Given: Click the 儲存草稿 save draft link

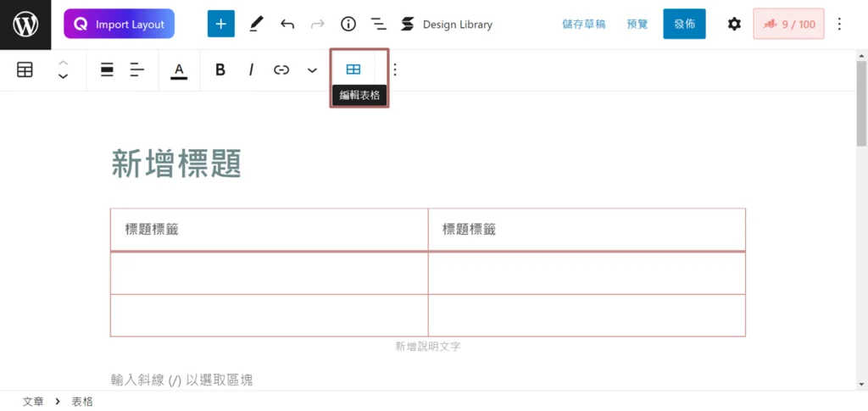Looking at the screenshot, I should pyautogui.click(x=583, y=25).
